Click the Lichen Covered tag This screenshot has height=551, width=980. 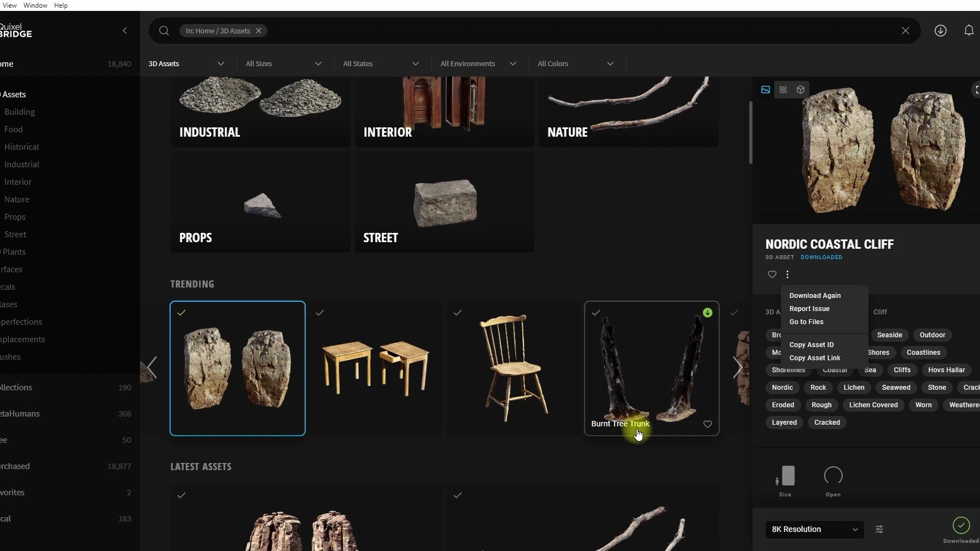873,405
